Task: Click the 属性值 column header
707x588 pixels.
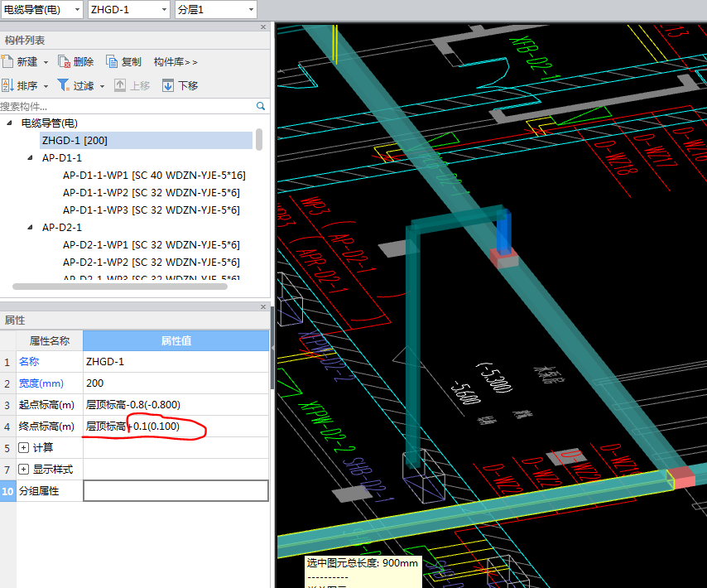Action: tap(176, 341)
